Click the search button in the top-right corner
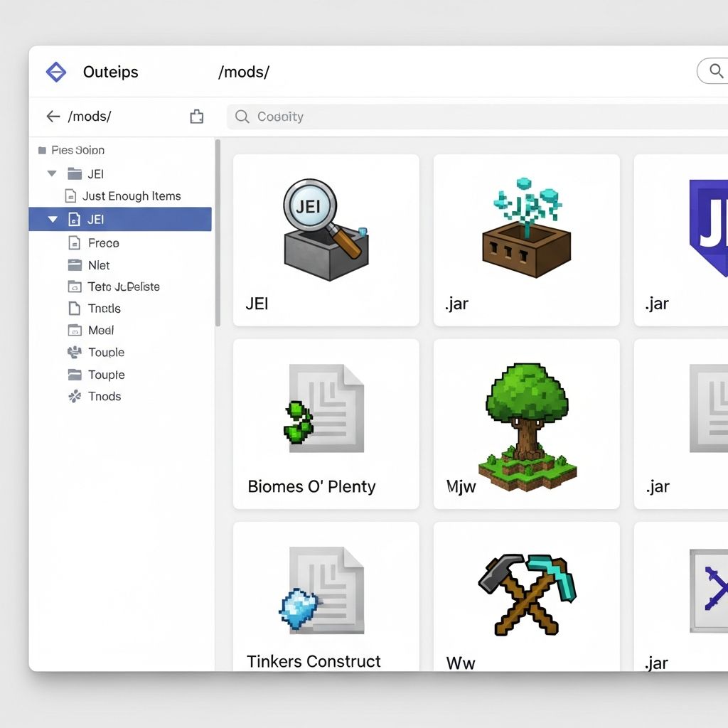This screenshot has height=728, width=728. click(x=714, y=71)
